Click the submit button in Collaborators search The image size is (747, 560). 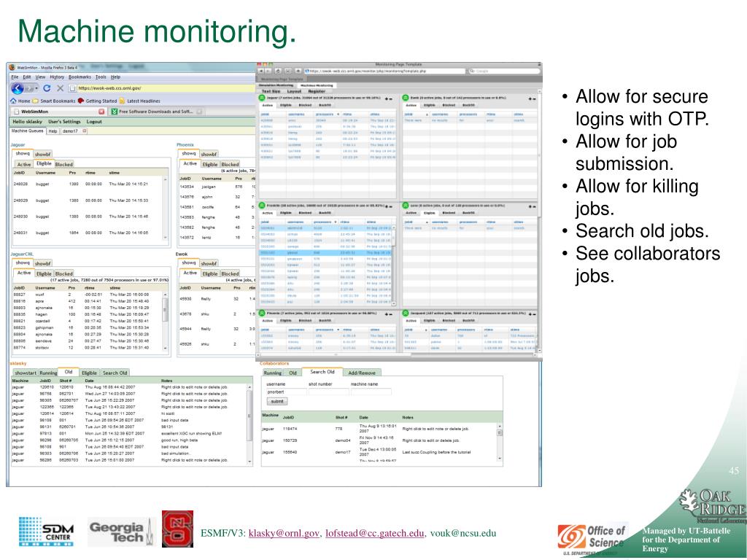[x=276, y=402]
